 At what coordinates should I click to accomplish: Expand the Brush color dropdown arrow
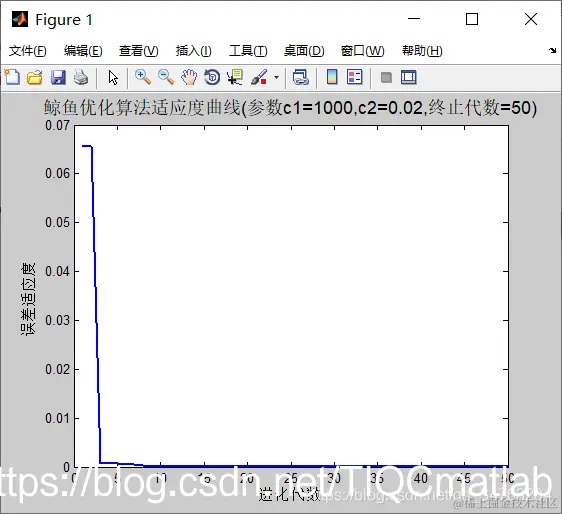[x=276, y=77]
